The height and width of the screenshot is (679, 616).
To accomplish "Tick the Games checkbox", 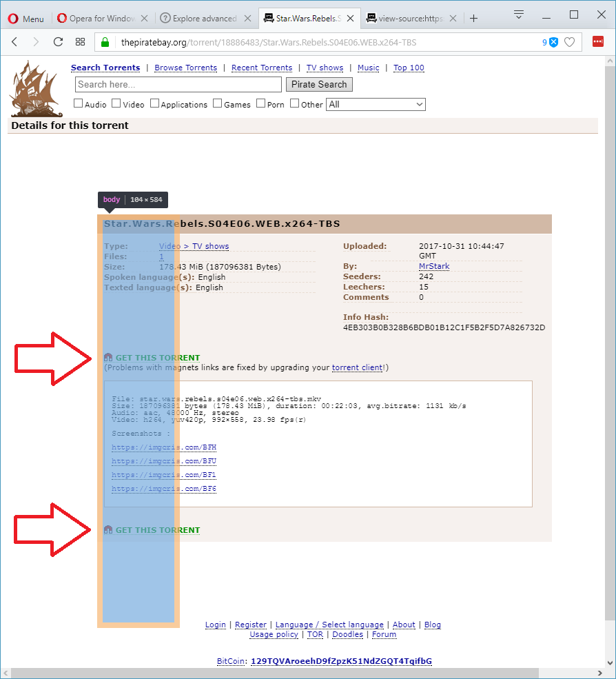I will (218, 103).
